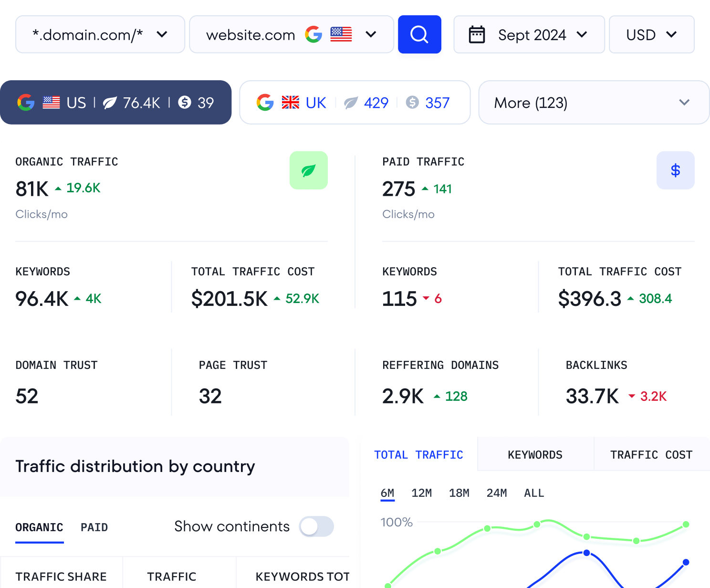Click the last blue data point on chart

[x=686, y=562]
